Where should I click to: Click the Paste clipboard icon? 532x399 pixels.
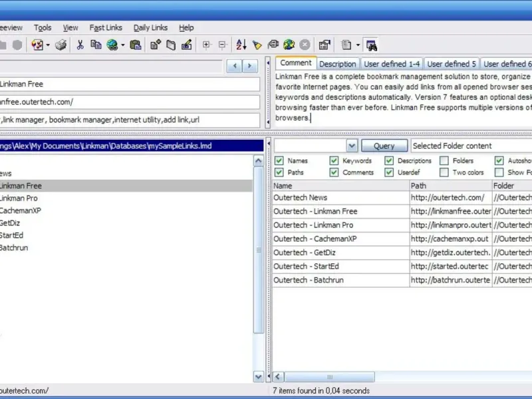click(x=136, y=45)
